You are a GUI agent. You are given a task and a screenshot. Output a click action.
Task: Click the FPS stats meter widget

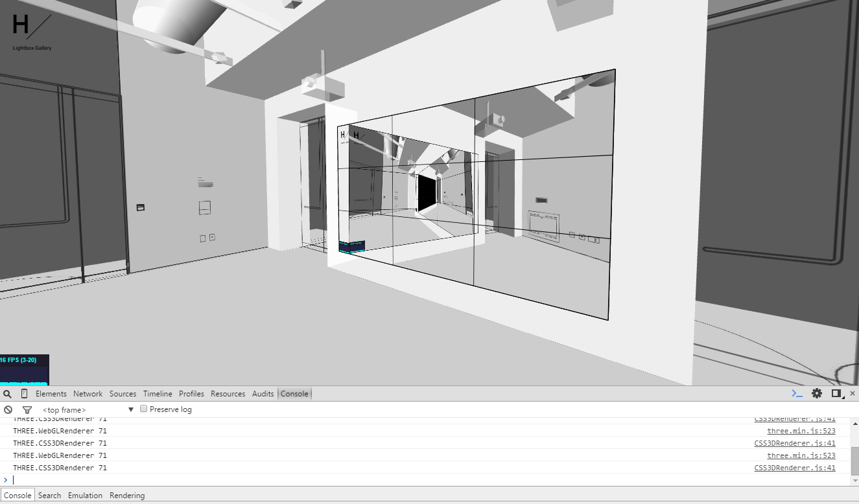point(25,368)
